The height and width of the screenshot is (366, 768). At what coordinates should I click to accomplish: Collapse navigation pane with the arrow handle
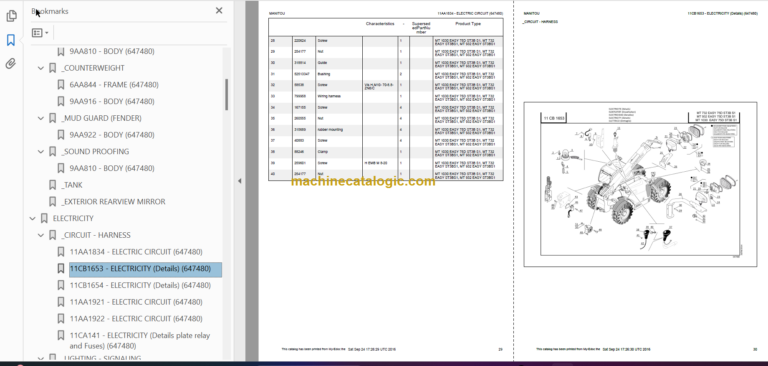pos(240,181)
